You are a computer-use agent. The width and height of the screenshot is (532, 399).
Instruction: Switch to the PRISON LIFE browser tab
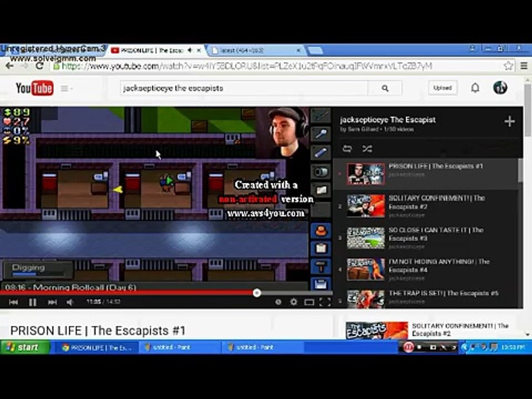tap(152, 50)
